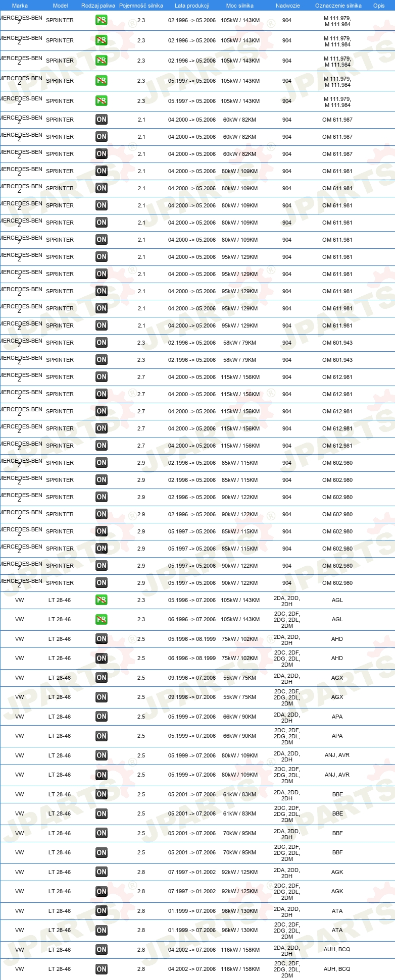Click the Lata produkcji column header
Viewport: 395px width, 980px height.
(192, 6)
